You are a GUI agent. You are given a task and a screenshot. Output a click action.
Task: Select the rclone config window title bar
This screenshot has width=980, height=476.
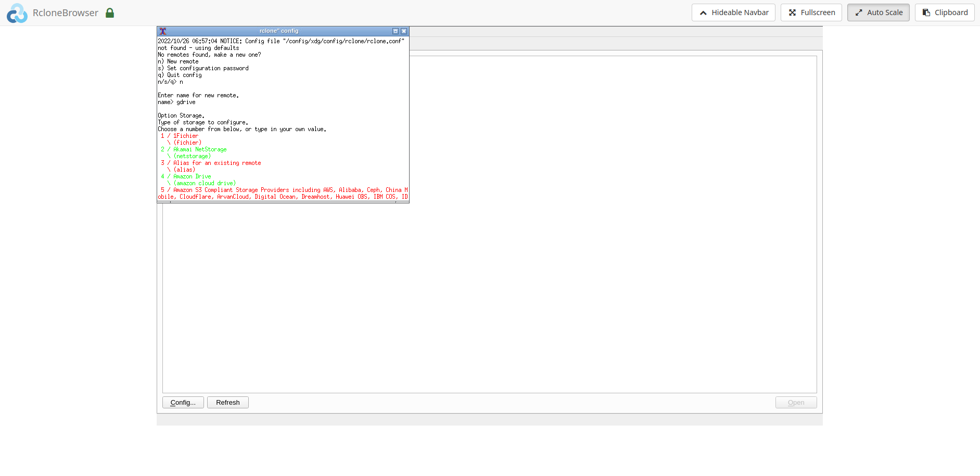[x=279, y=31]
